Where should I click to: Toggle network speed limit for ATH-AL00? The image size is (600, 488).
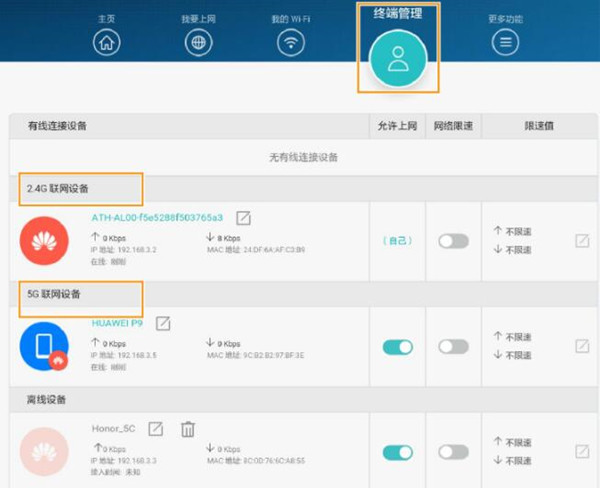point(453,241)
